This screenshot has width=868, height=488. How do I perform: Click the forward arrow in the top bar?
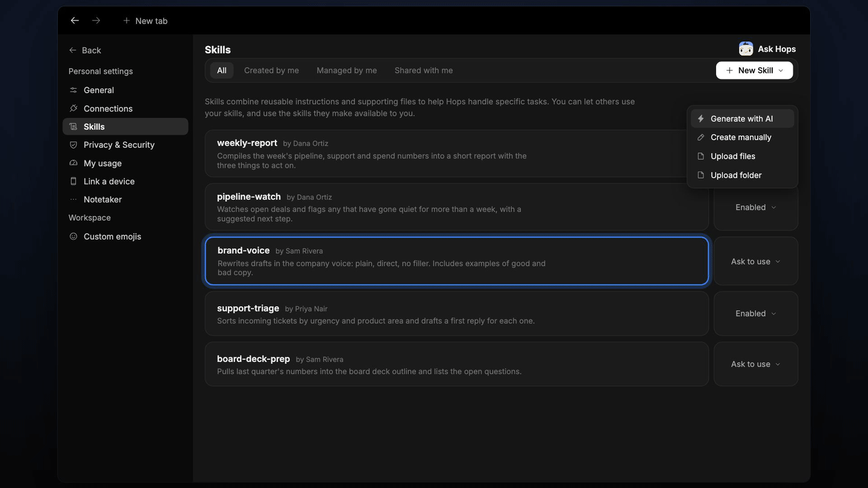(96, 20)
